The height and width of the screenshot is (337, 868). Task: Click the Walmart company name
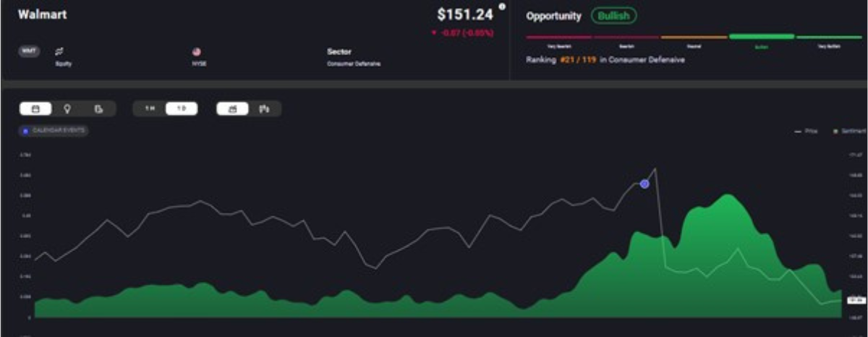[42, 14]
